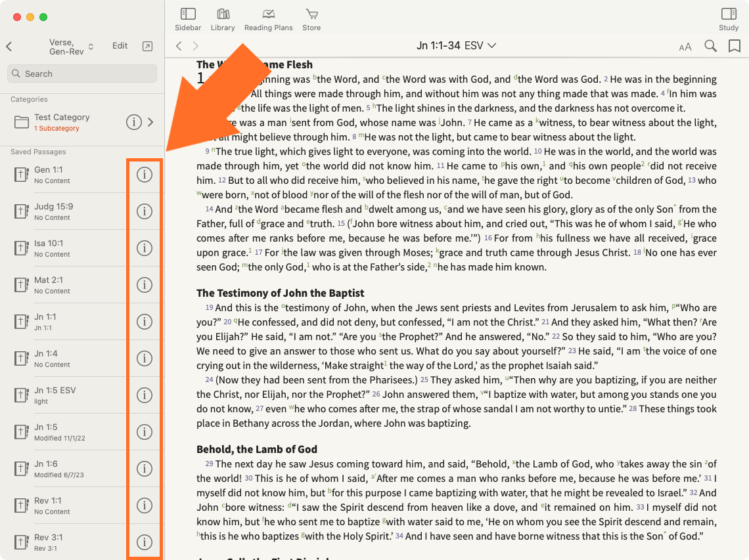This screenshot has width=749, height=560.
Task: Show info for Test Category
Action: (x=134, y=122)
